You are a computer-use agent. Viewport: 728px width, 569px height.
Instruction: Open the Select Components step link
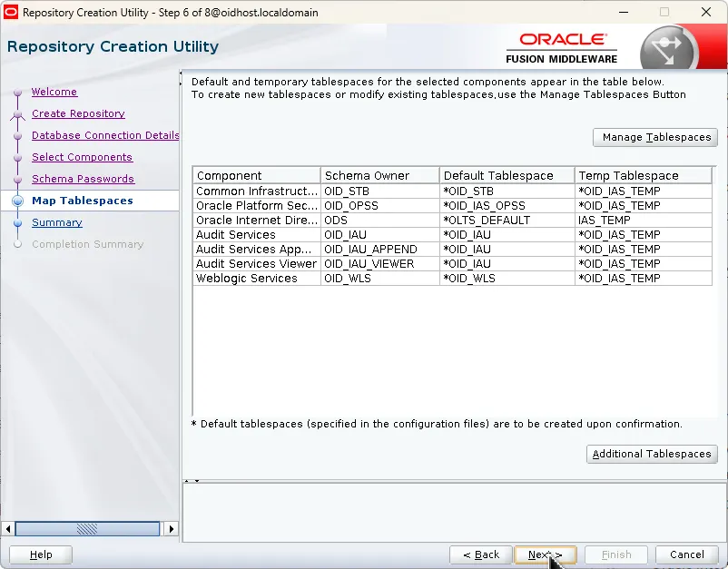82,158
